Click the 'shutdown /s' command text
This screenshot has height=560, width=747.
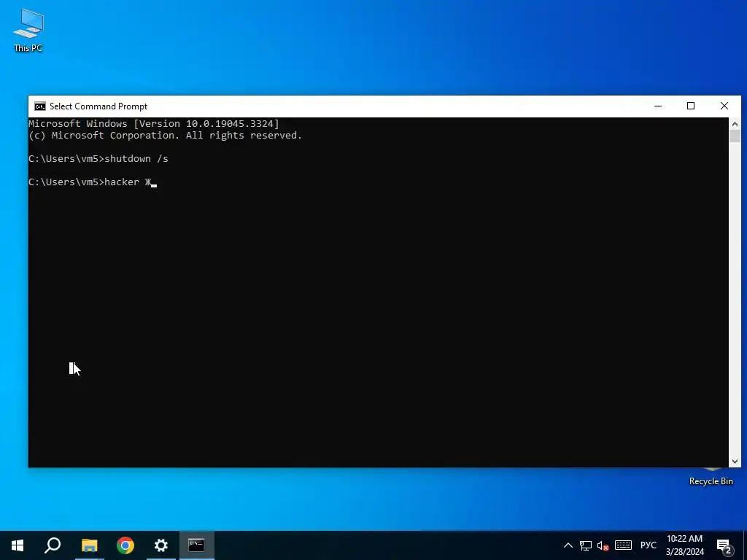click(x=136, y=158)
